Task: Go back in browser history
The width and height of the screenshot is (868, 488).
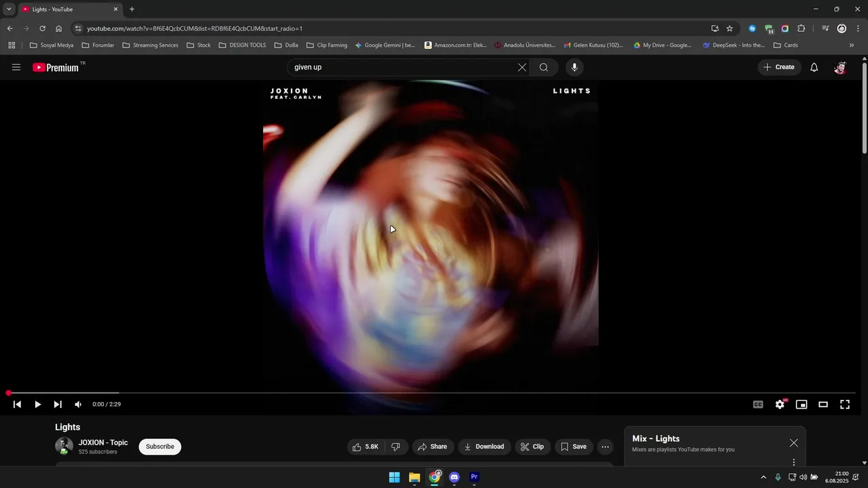Action: (x=9, y=28)
